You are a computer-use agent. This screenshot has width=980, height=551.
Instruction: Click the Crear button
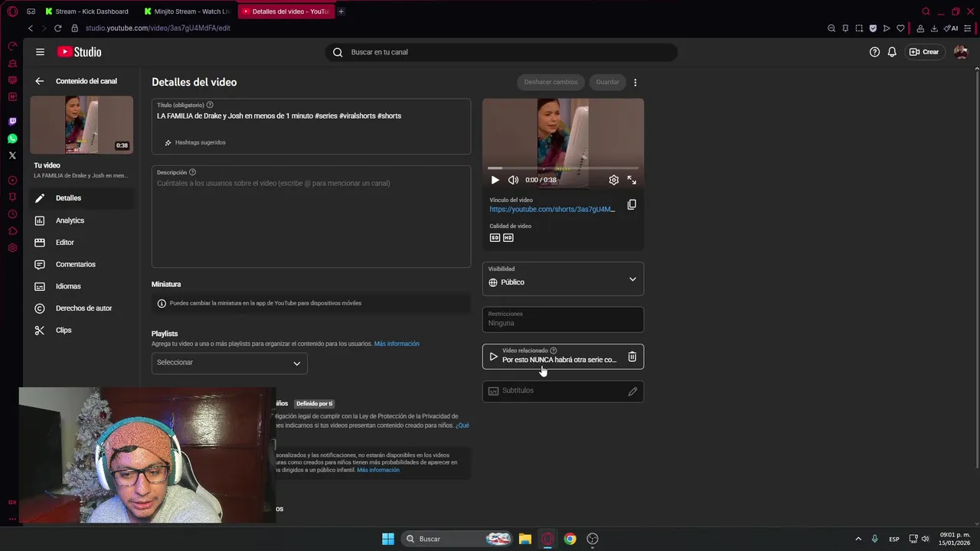(924, 52)
